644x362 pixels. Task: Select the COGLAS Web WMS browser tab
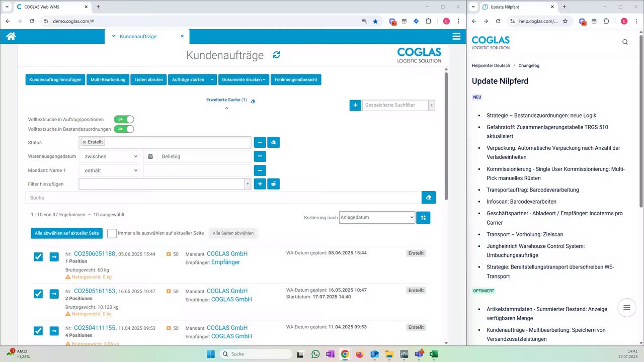tap(51, 7)
